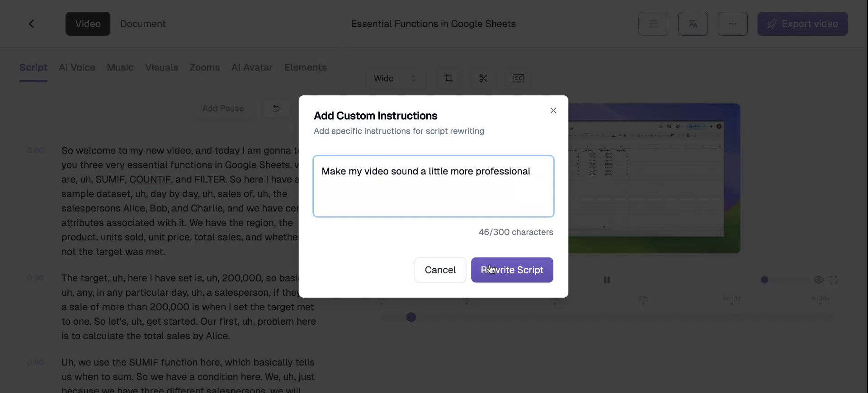
Task: Open the translate language icon
Action: click(693, 24)
